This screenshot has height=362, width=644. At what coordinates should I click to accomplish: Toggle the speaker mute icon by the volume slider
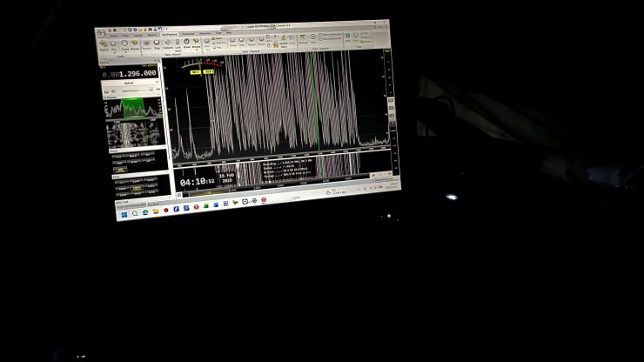click(x=106, y=92)
